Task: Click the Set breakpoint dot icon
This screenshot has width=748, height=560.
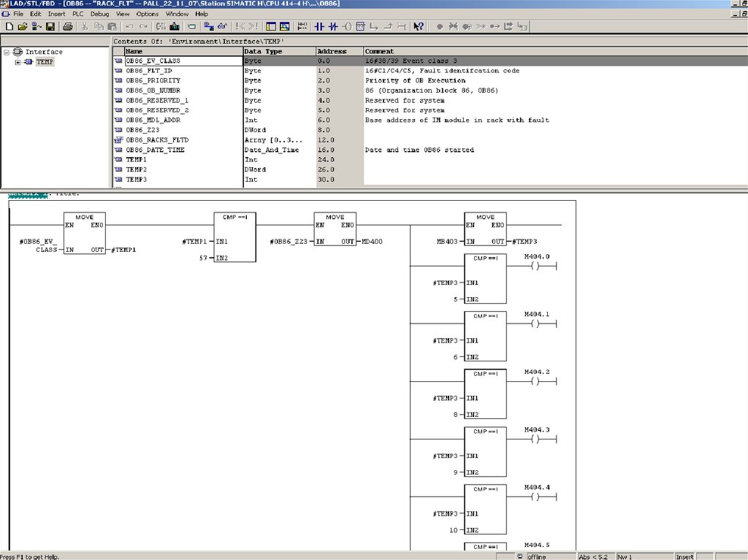Action: coord(440,27)
